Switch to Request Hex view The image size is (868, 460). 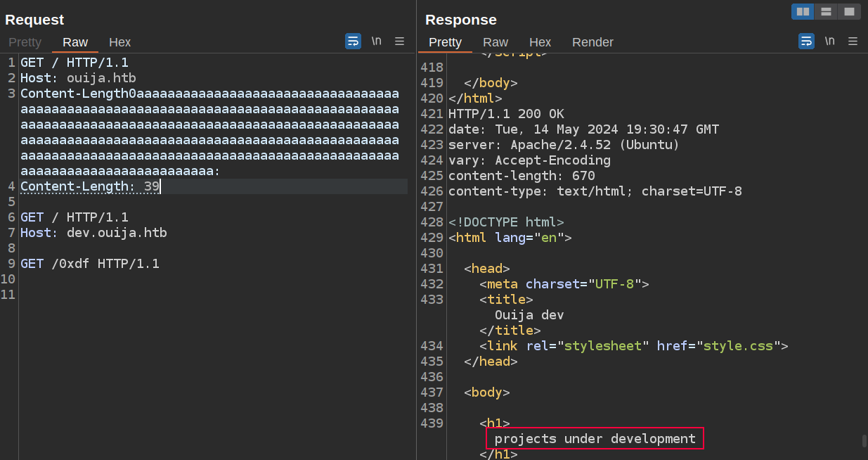(119, 42)
